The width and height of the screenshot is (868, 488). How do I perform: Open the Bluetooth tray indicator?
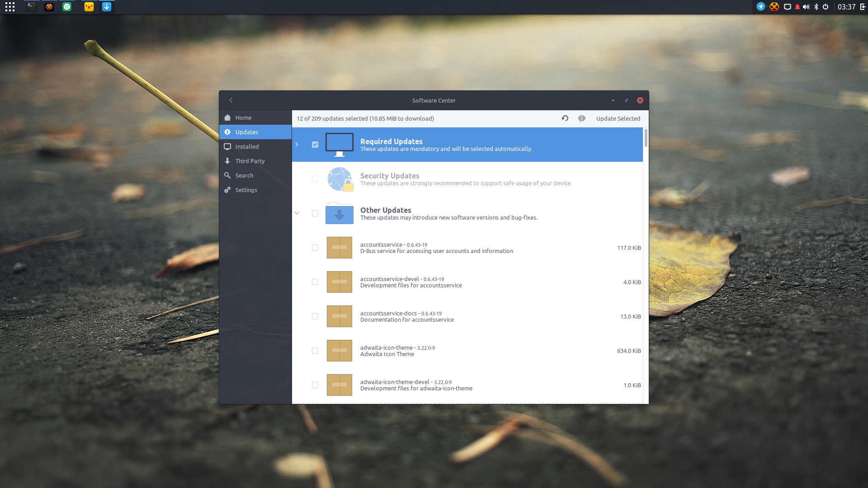[x=816, y=7]
